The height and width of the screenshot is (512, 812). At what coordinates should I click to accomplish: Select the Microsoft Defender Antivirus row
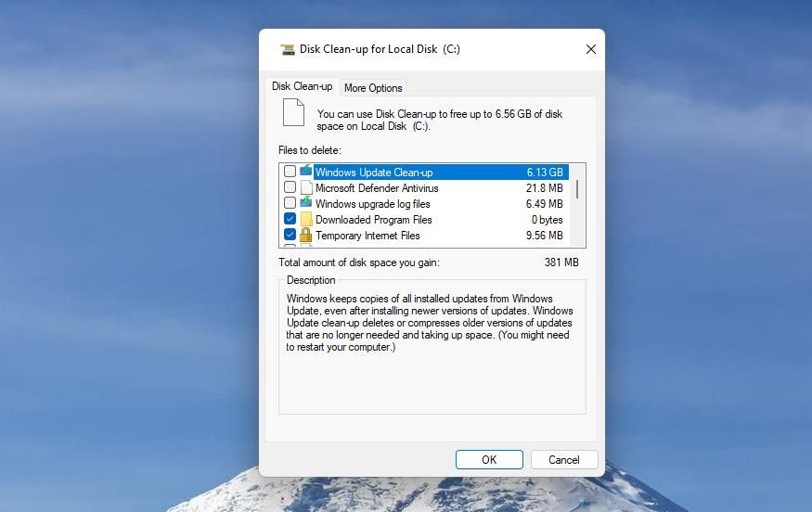click(x=423, y=188)
